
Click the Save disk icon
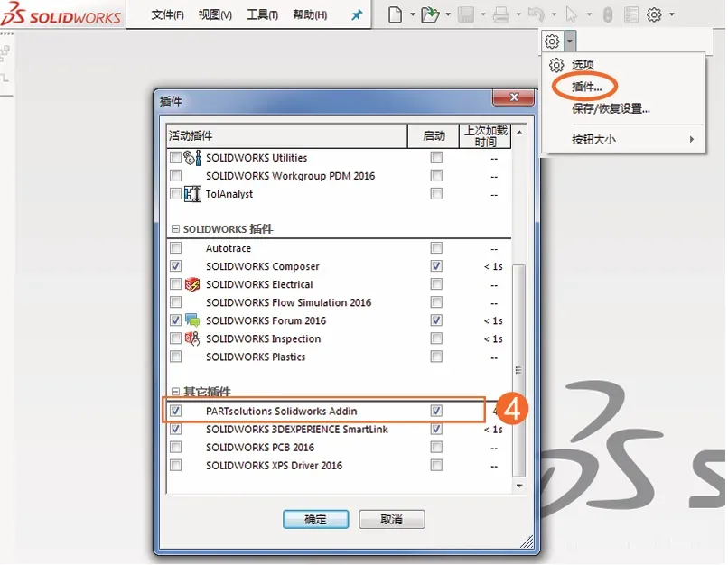click(x=466, y=14)
